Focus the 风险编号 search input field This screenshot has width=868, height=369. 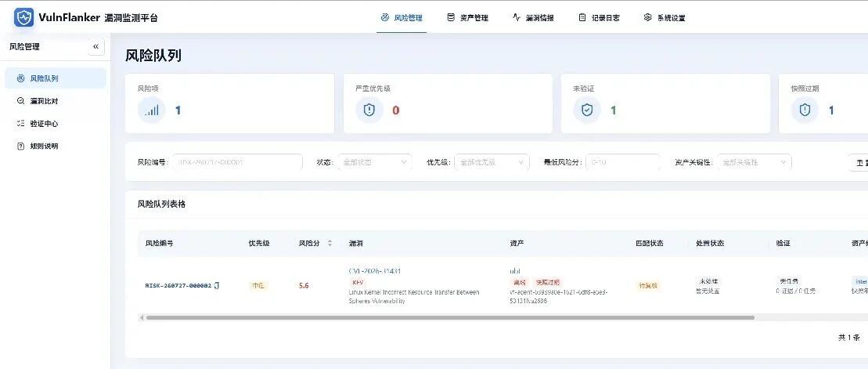pos(238,162)
